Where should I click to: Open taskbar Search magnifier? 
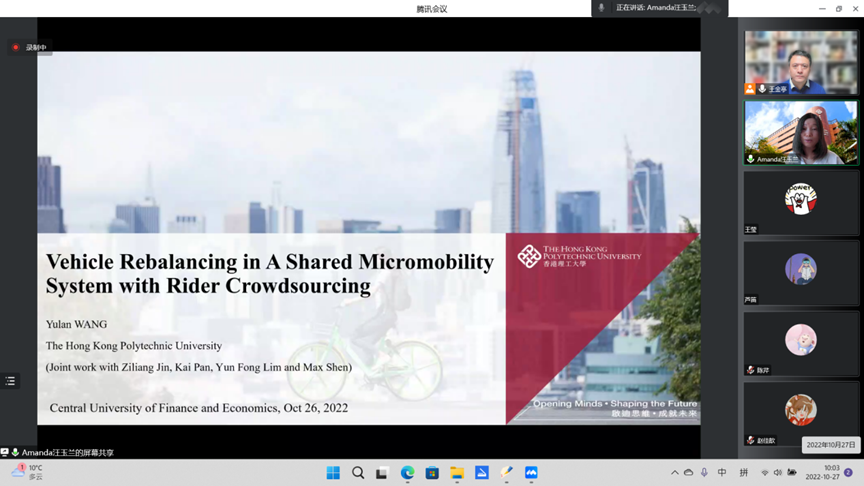pos(358,473)
